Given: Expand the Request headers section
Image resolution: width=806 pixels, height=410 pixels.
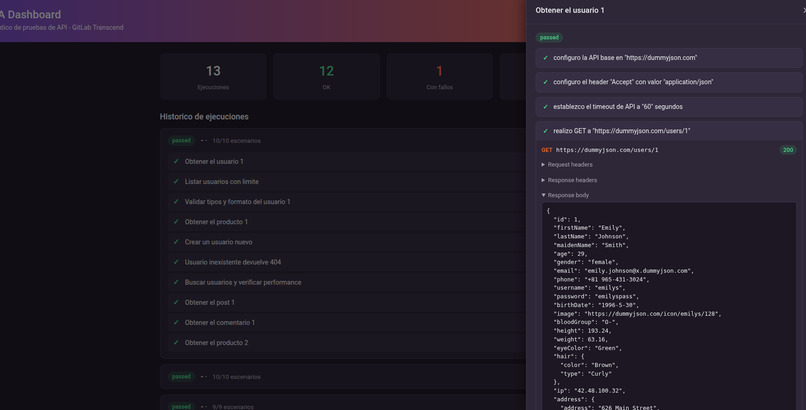Looking at the screenshot, I should 567,165.
